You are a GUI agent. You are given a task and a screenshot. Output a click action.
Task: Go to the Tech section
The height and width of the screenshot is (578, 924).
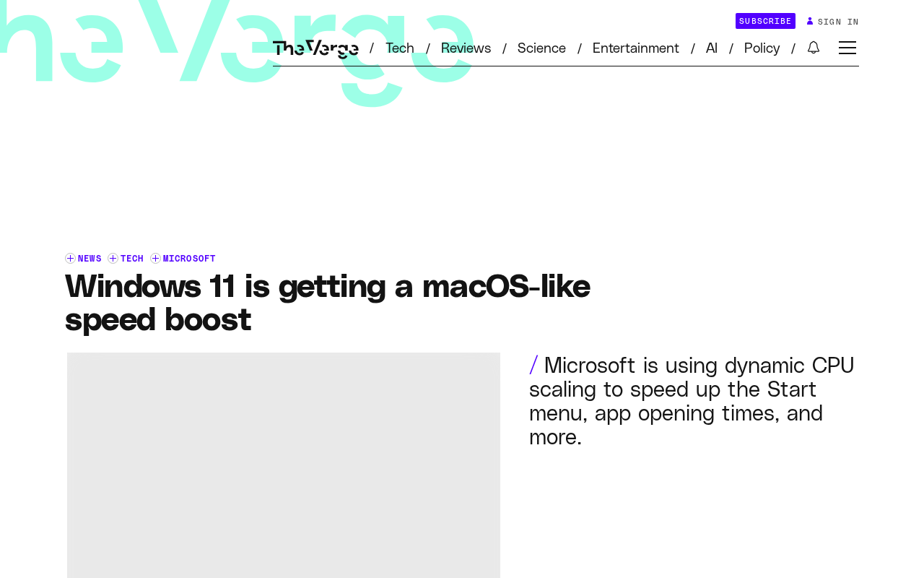tap(400, 48)
